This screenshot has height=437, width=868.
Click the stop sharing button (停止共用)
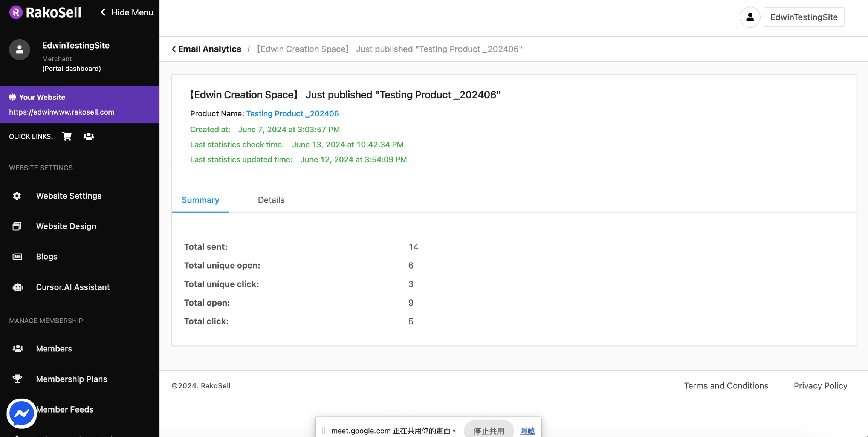488,431
